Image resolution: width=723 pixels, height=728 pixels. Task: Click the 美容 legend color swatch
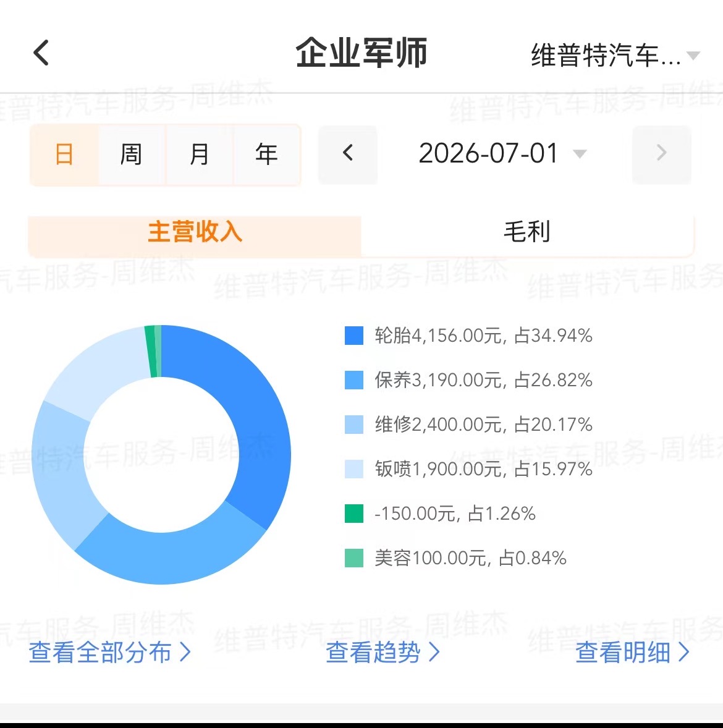click(354, 558)
